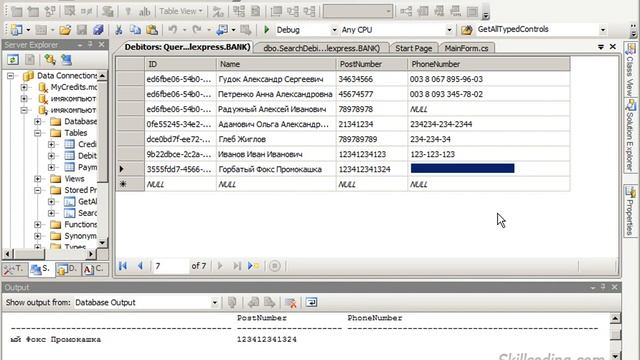Viewport: 640px width, 360px height.
Task: Collapse the Tables folder node
Action: point(38,133)
